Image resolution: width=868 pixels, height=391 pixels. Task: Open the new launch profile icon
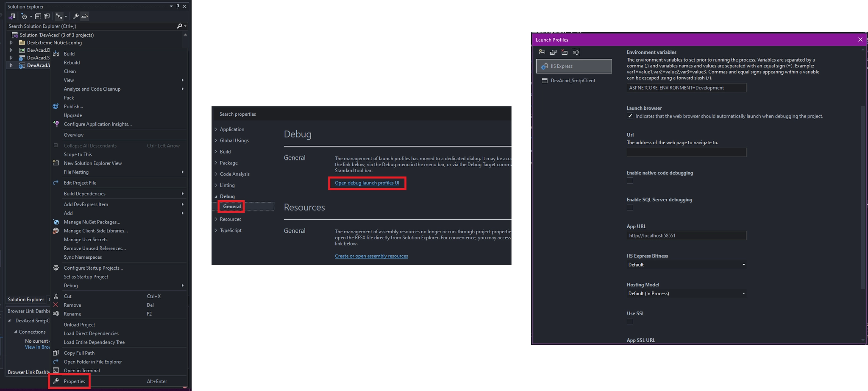pos(542,53)
